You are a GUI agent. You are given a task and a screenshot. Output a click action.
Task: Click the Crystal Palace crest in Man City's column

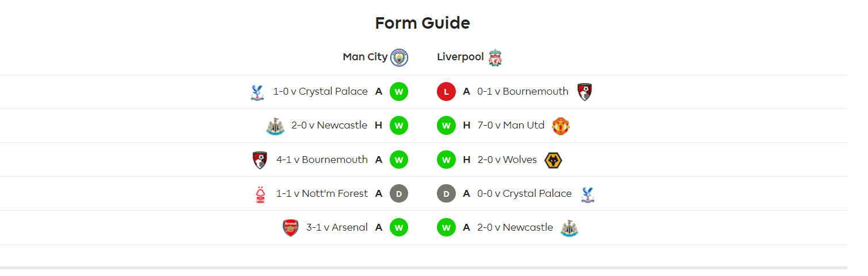click(257, 92)
